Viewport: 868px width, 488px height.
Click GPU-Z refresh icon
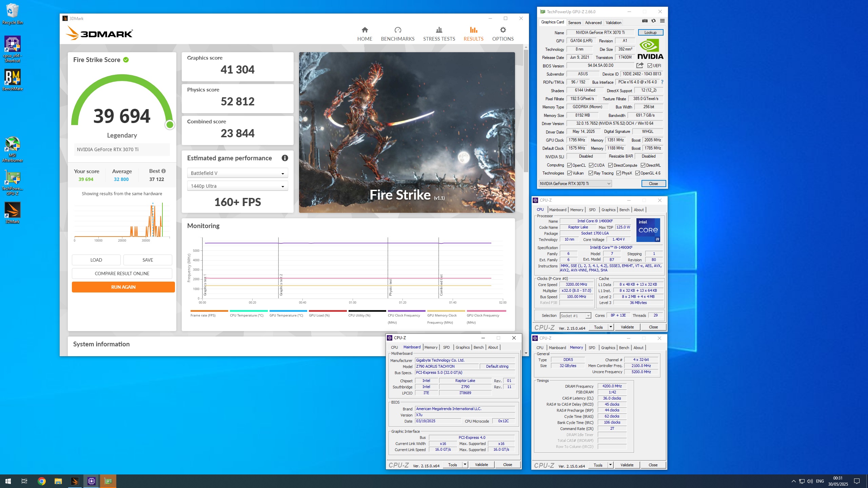pos(653,21)
